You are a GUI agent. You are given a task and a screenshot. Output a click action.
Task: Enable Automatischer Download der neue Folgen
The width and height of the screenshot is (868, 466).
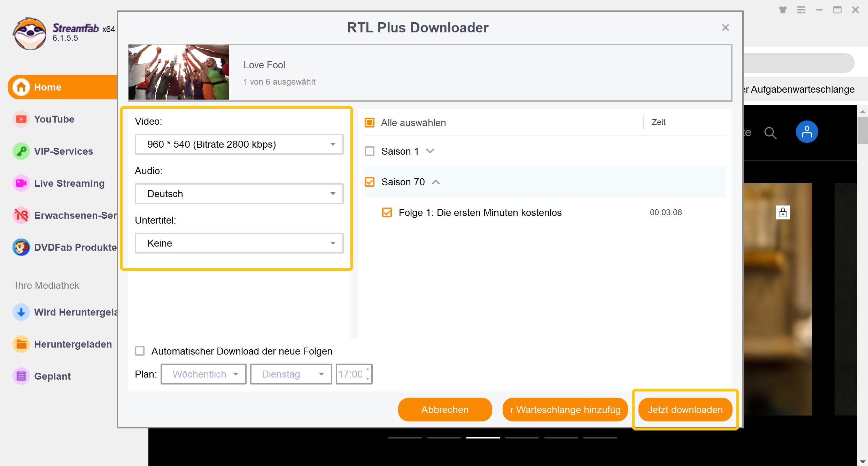[x=140, y=351]
